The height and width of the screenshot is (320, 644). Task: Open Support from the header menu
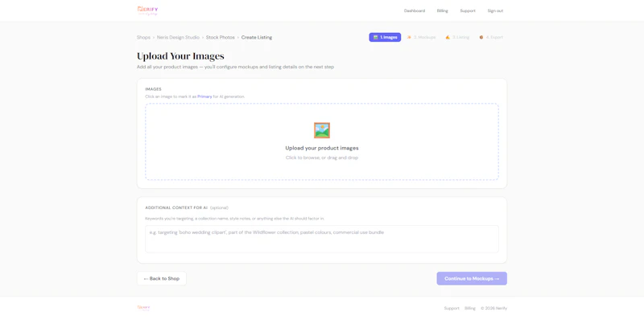468,10
